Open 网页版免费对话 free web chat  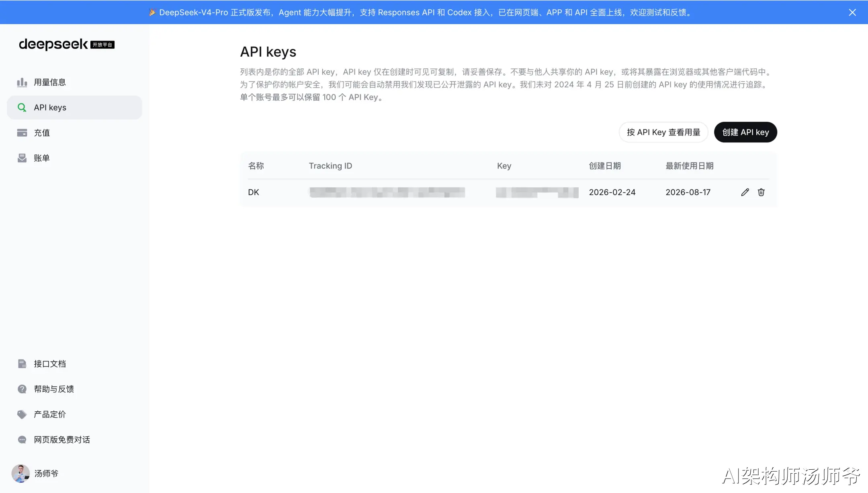[x=74, y=440]
